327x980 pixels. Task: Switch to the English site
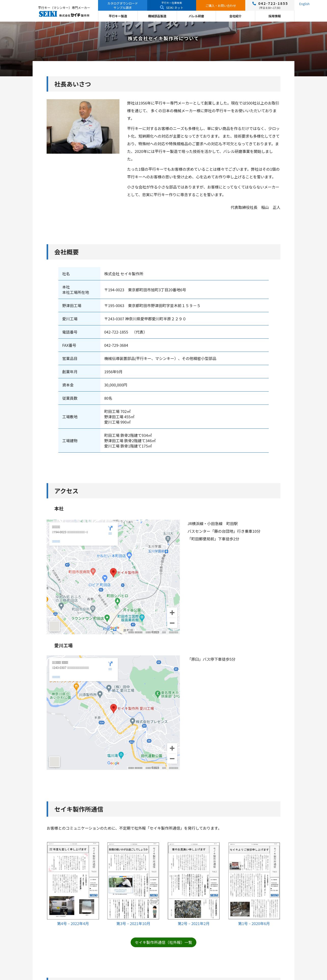click(304, 4)
